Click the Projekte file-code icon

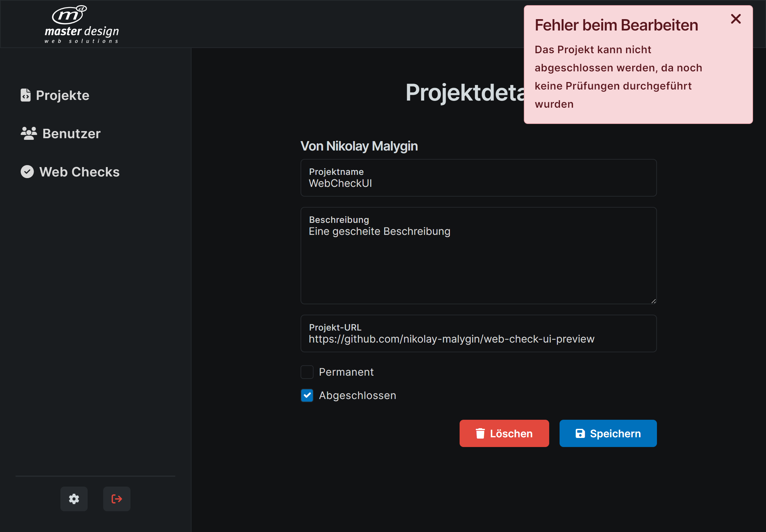26,95
